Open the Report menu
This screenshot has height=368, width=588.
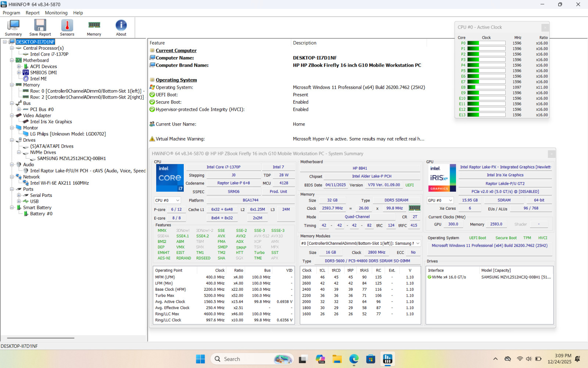click(x=32, y=13)
